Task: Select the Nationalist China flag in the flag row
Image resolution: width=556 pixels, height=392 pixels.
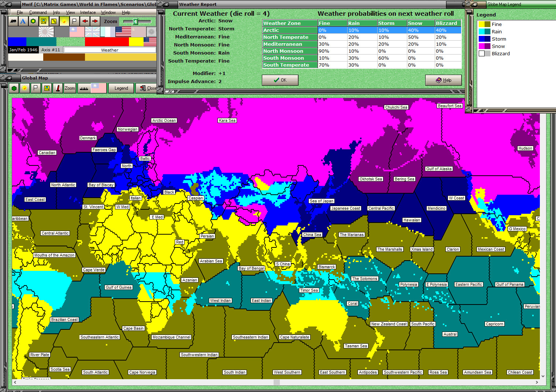Action: (x=77, y=32)
